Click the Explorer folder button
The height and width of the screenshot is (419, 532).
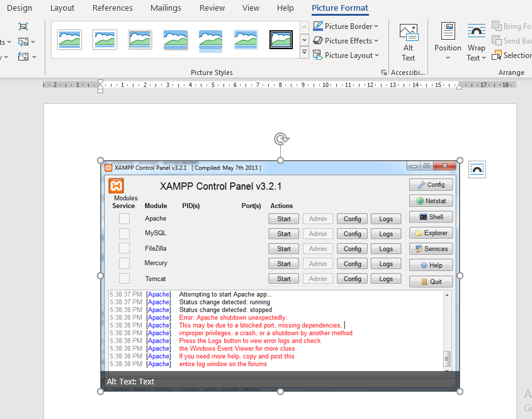point(431,233)
